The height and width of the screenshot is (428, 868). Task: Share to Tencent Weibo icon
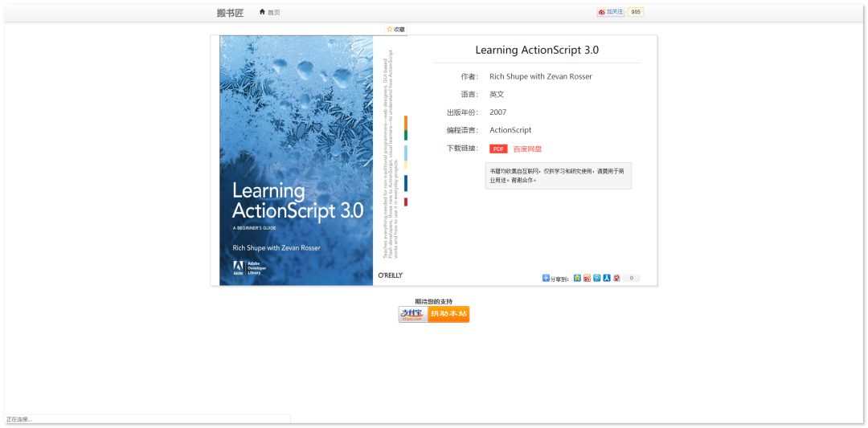point(596,279)
